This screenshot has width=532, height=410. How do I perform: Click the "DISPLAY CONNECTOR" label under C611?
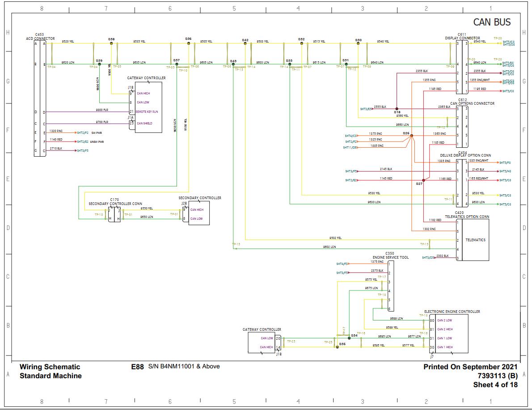462,38
